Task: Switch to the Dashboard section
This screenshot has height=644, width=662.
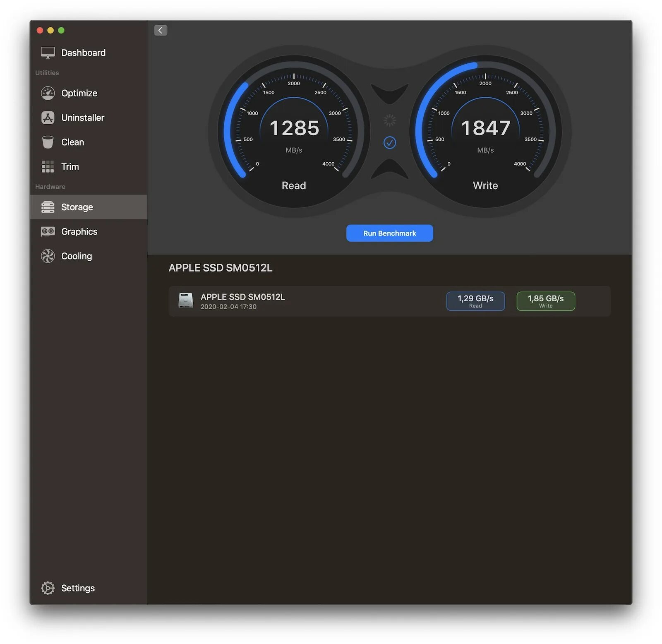Action: [83, 53]
